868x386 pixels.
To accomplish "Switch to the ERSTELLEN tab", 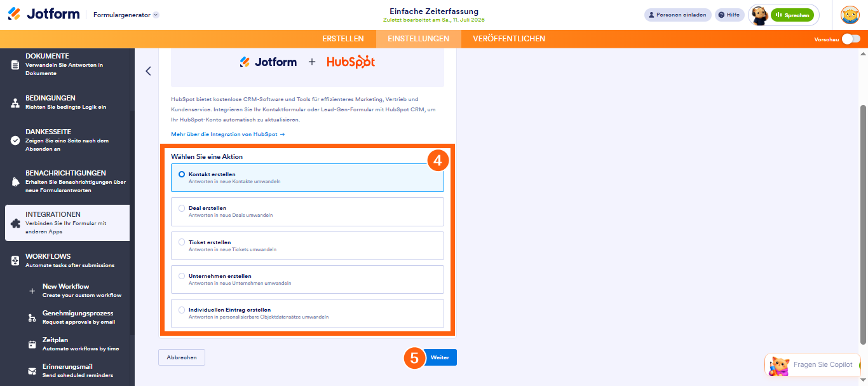I will (x=343, y=39).
